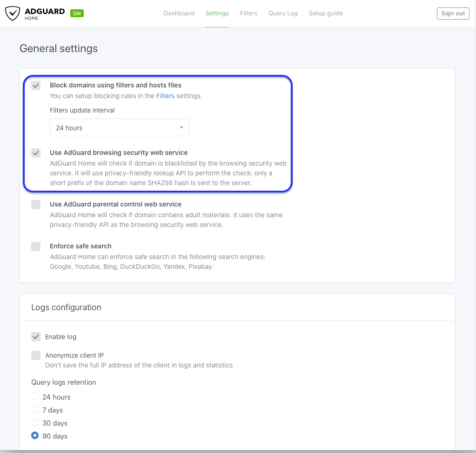
Task: Disable AdGuard browsing security web service
Action: [36, 153]
